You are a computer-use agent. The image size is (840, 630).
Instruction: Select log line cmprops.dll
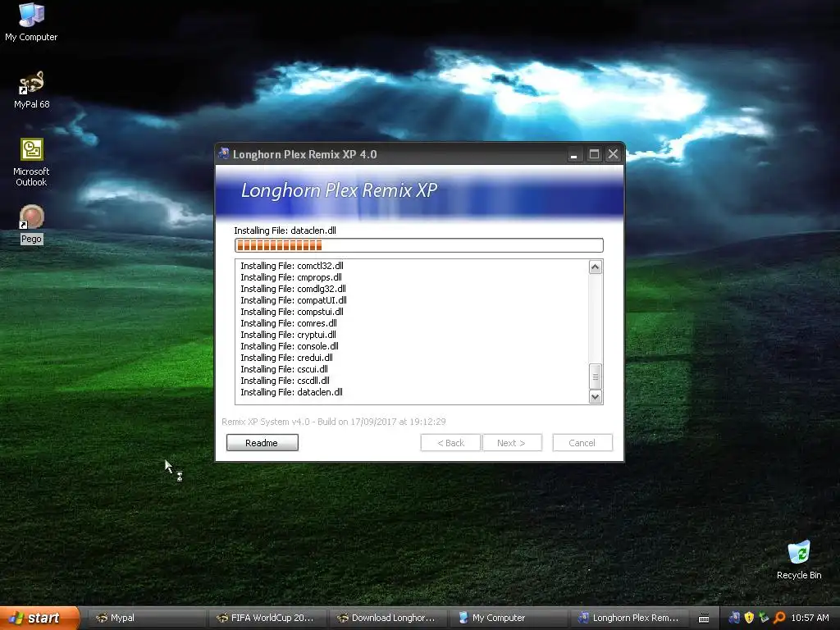(x=291, y=277)
